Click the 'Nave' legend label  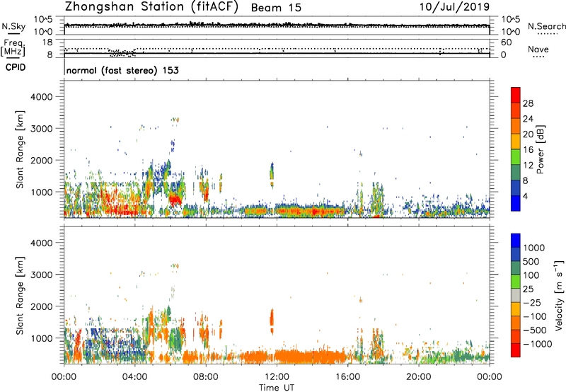(538, 49)
